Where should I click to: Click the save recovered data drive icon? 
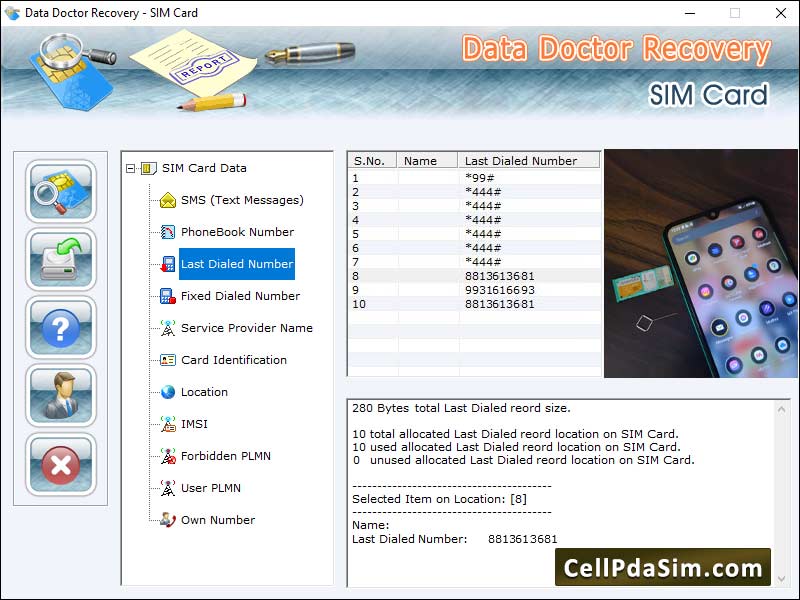[61, 259]
